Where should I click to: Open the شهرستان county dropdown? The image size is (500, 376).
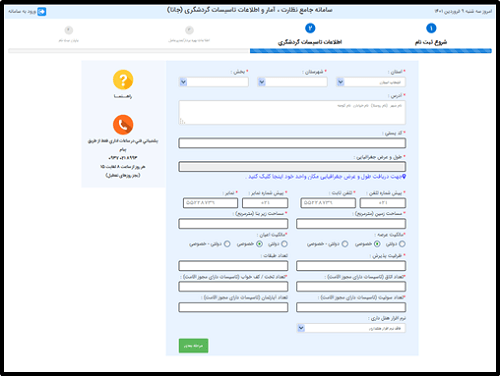(292, 82)
